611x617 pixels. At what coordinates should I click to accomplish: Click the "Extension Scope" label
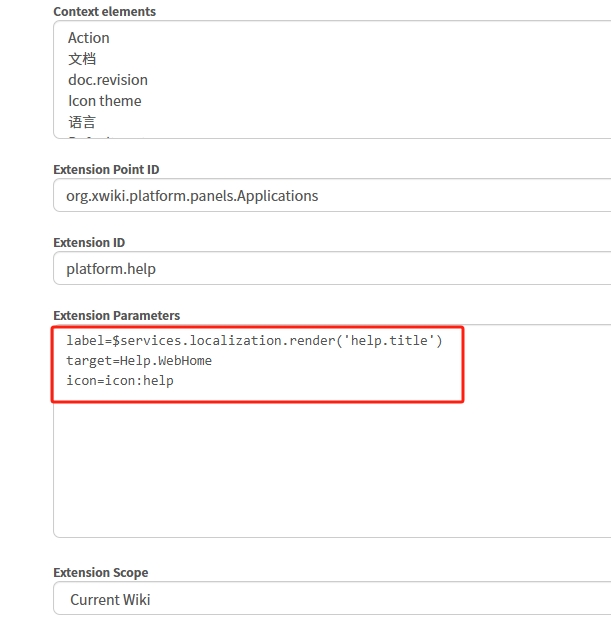pos(100,573)
